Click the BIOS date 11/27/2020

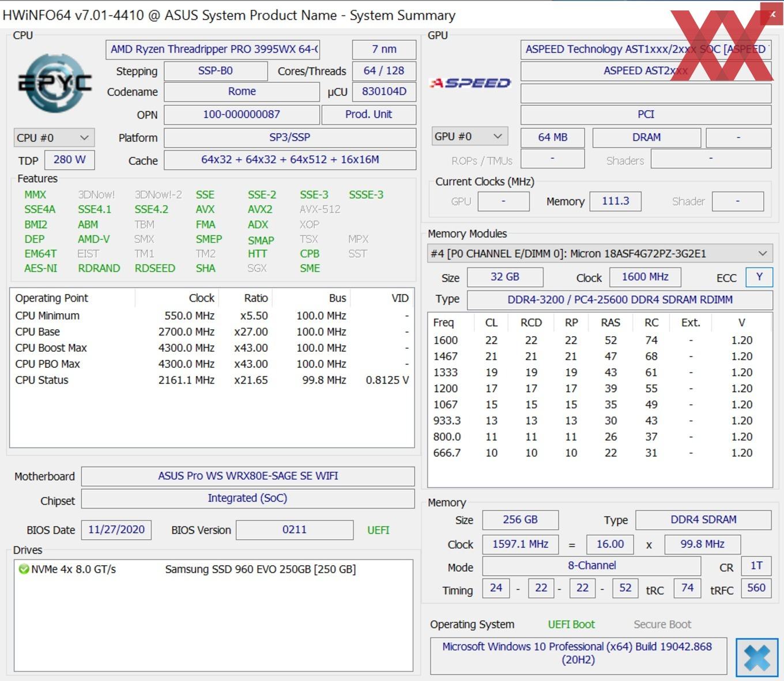[x=116, y=530]
